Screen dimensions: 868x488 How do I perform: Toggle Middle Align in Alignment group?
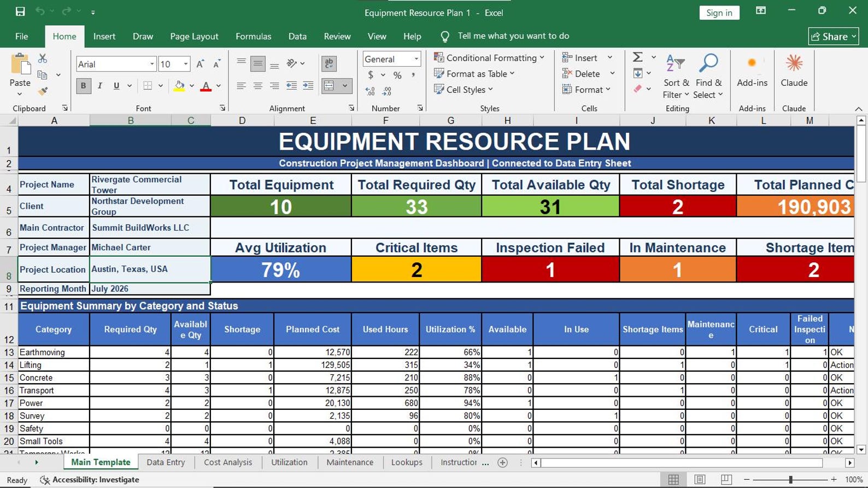(258, 63)
